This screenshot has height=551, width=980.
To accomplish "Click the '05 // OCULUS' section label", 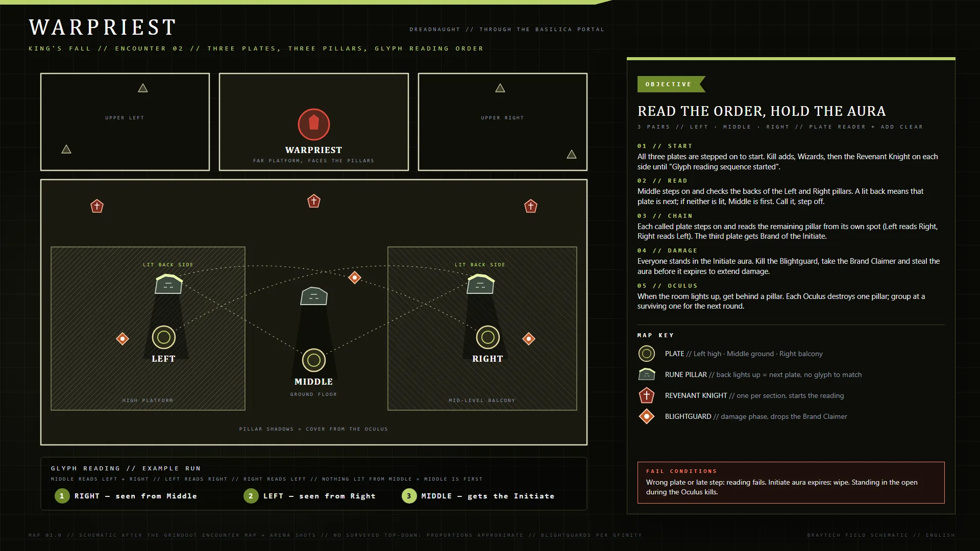I will pos(667,286).
